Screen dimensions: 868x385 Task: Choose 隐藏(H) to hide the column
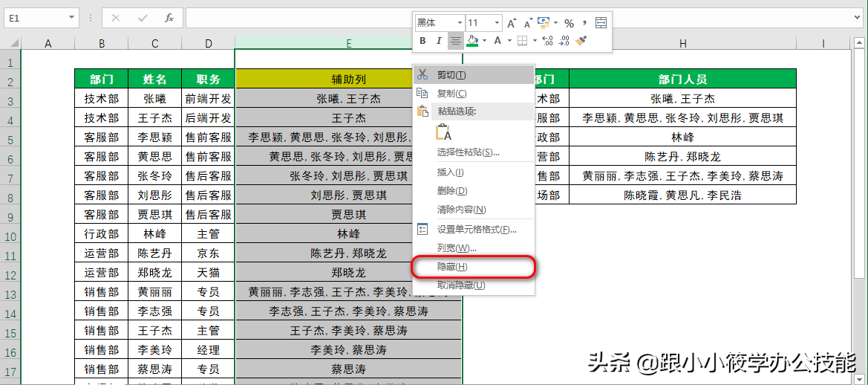click(474, 267)
